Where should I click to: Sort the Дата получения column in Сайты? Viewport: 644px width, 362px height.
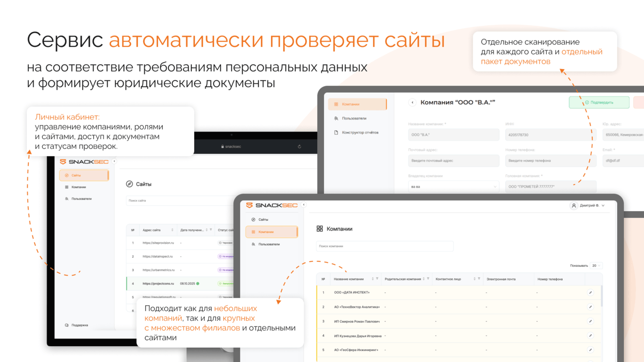pyautogui.click(x=207, y=230)
